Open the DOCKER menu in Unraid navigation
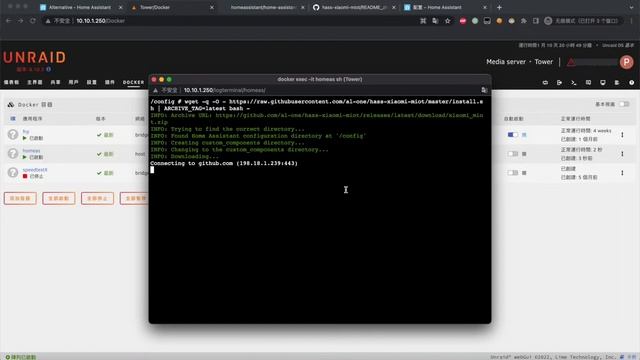The width and height of the screenshot is (640, 360). click(x=133, y=82)
